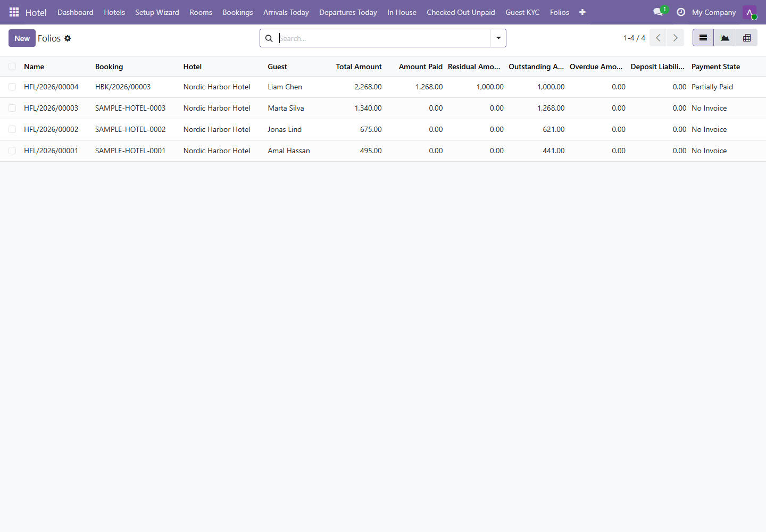The height and width of the screenshot is (532, 766).
Task: Click outstanding amount 441.00
Action: click(554, 151)
